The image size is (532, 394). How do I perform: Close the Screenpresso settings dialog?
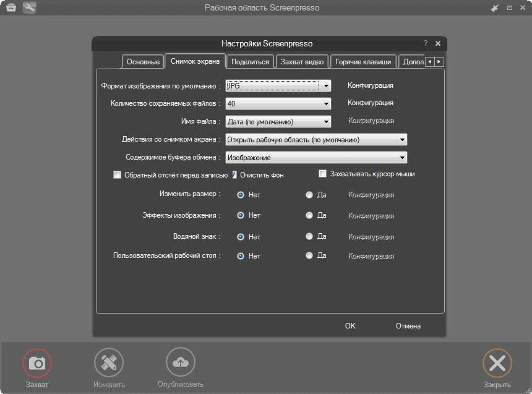pyautogui.click(x=438, y=43)
